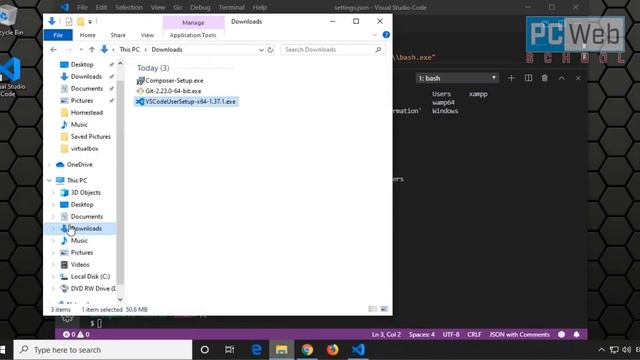Expand Local Disk (C:) node
The width and height of the screenshot is (640, 360).
[53, 276]
